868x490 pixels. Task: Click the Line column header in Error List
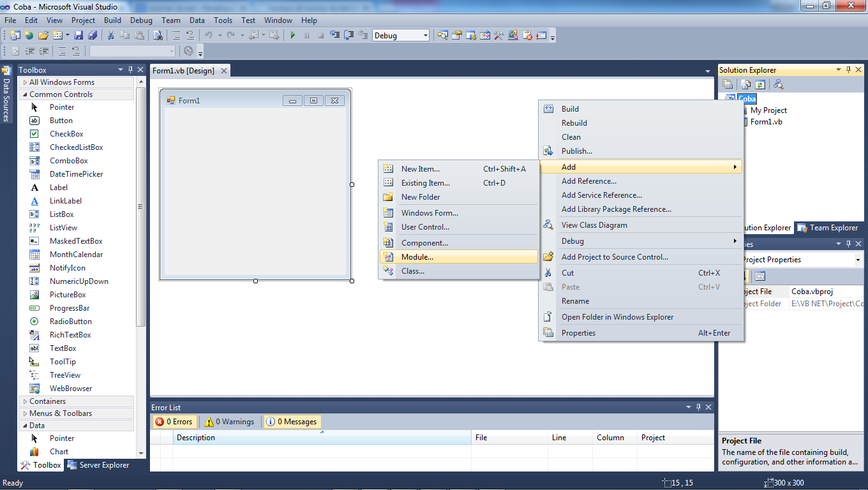569,438
